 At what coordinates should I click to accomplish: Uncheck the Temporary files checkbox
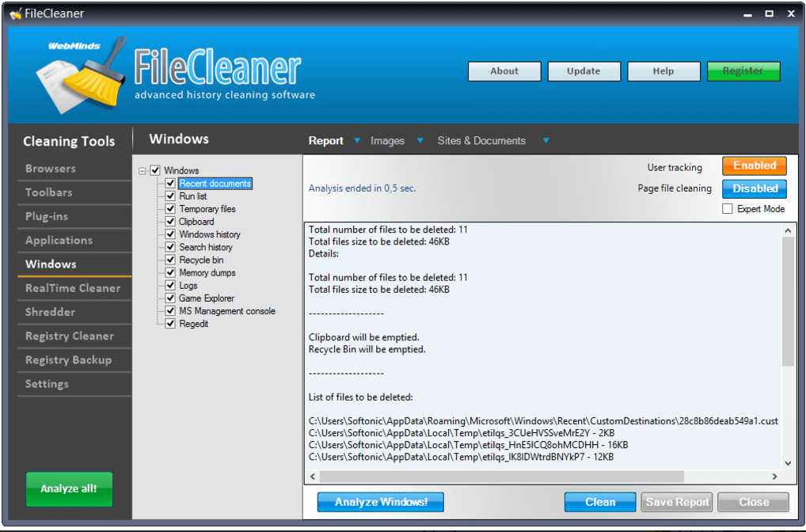tap(170, 209)
